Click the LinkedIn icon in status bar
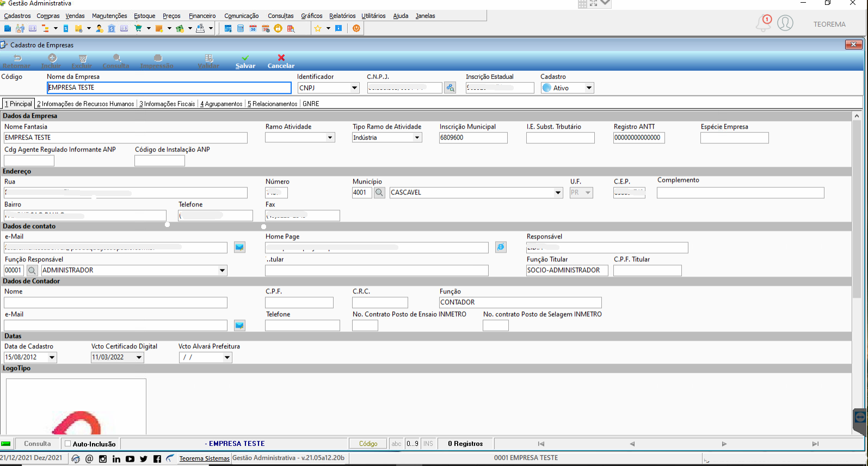Viewport: 868px width, 466px height. (116, 459)
